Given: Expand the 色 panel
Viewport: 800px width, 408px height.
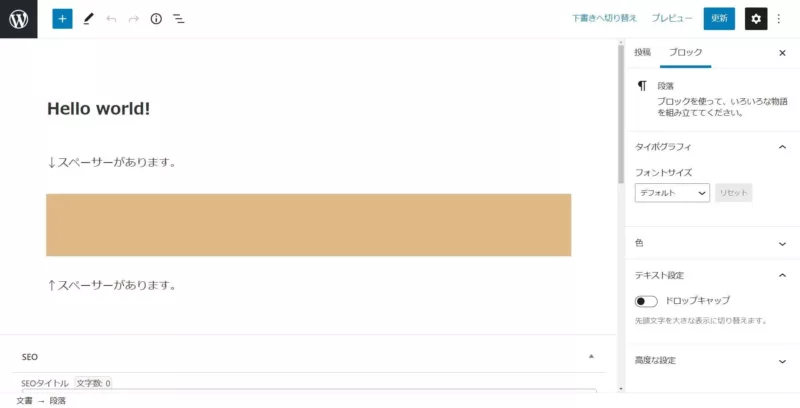Looking at the screenshot, I should click(713, 243).
